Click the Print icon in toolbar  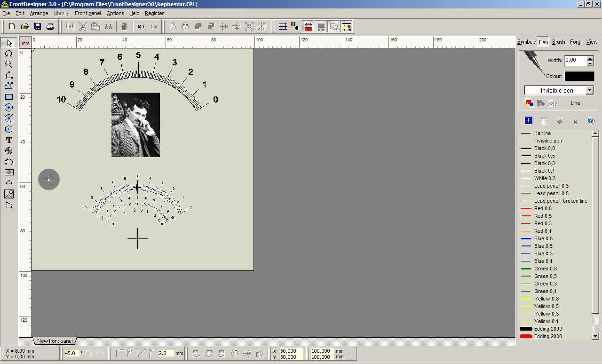[x=50, y=27]
